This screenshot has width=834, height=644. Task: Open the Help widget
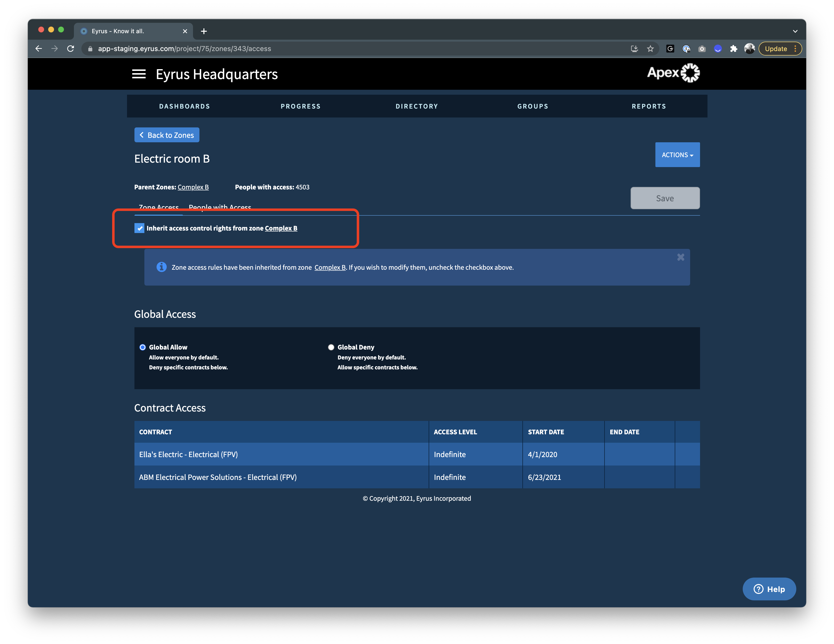(x=769, y=589)
